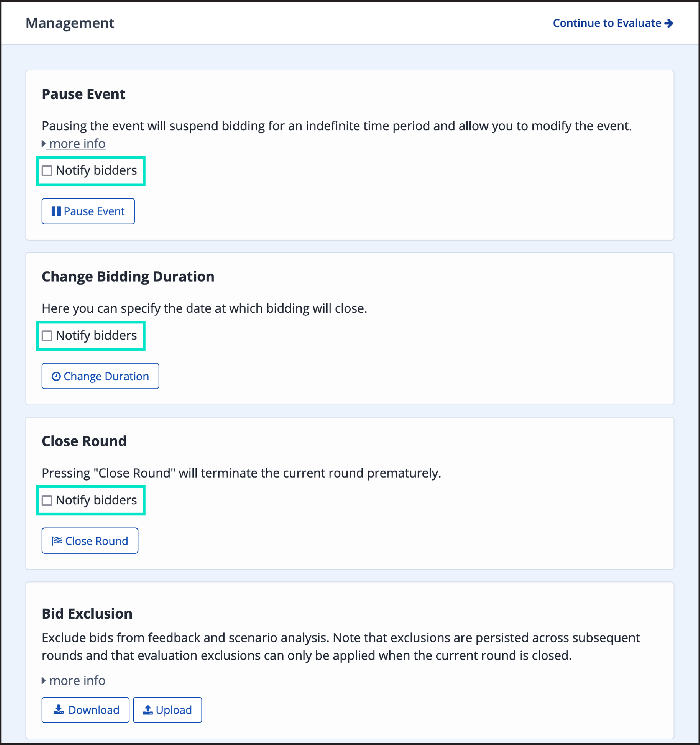Click the download tray icon
The image size is (700, 745).
click(59, 710)
